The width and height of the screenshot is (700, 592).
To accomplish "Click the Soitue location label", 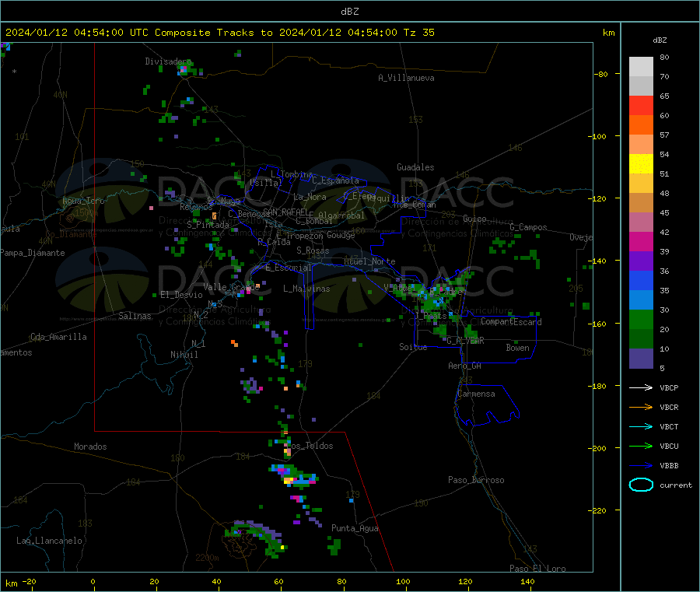I will pos(413,347).
